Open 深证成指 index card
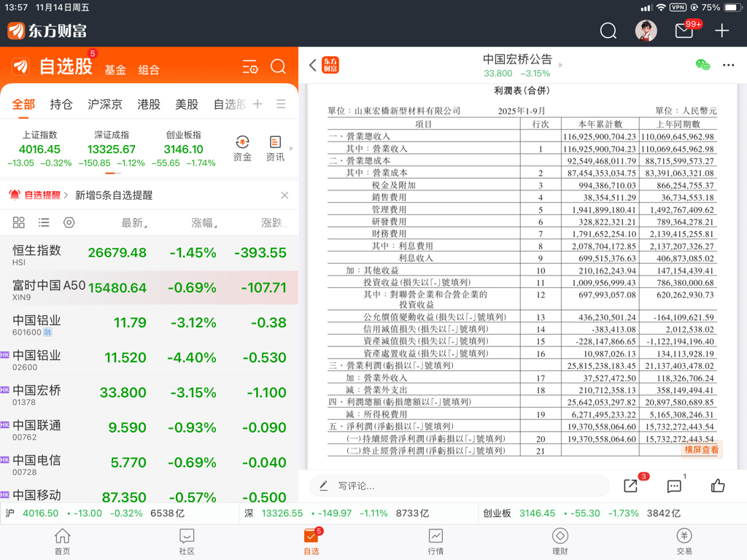Image resolution: width=747 pixels, height=560 pixels. (x=112, y=149)
